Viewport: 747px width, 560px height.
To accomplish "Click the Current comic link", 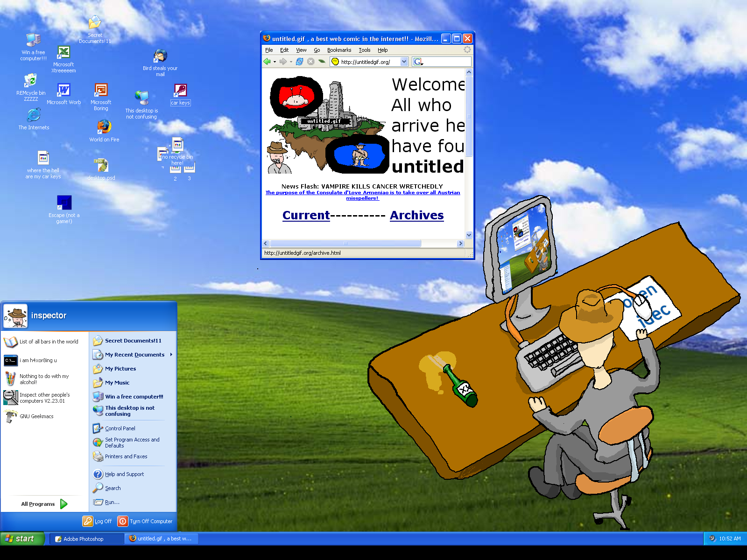I will coord(306,215).
